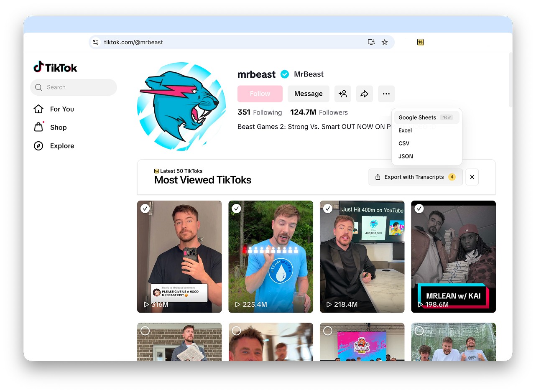Deselect the 218.4M views video checkbox

click(328, 209)
